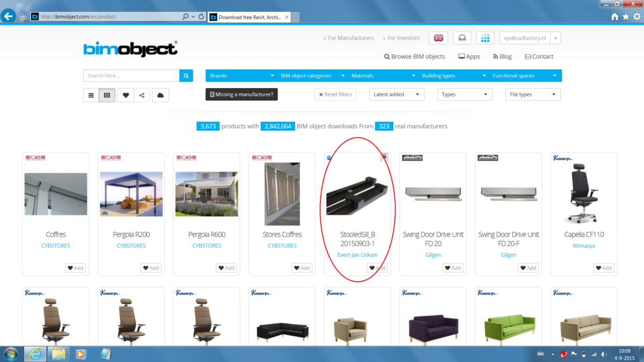Open Internet Explorer from taskbar
The width and height of the screenshot is (644, 362).
pyautogui.click(x=35, y=354)
